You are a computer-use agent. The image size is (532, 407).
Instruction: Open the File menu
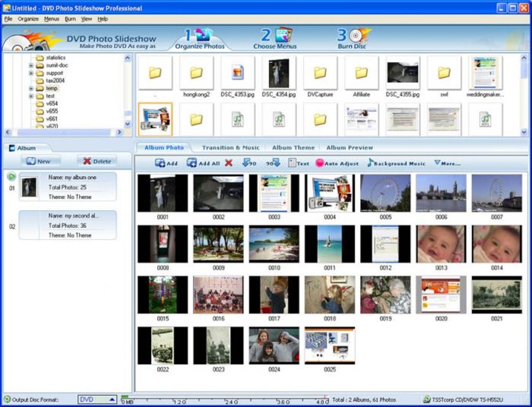tap(8, 19)
